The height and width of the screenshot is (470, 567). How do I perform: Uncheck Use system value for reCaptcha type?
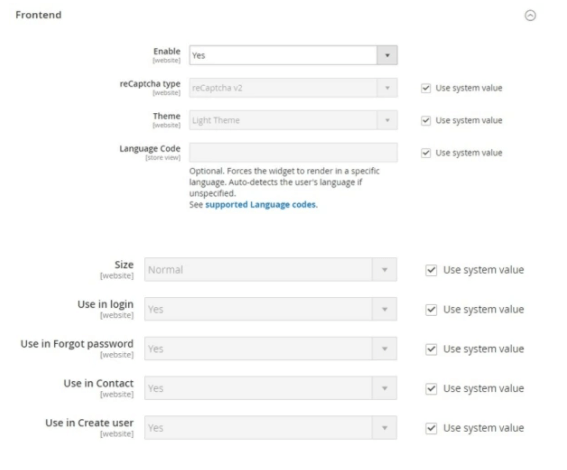(x=426, y=88)
